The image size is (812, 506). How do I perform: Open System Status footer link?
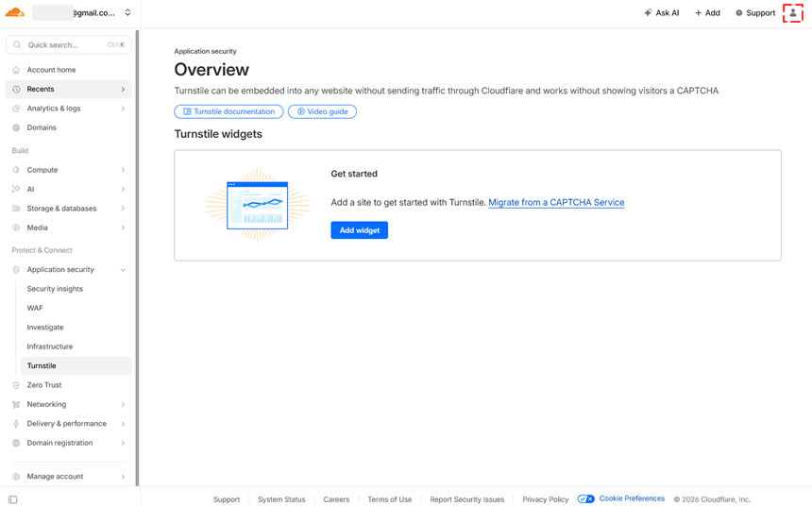pos(281,499)
